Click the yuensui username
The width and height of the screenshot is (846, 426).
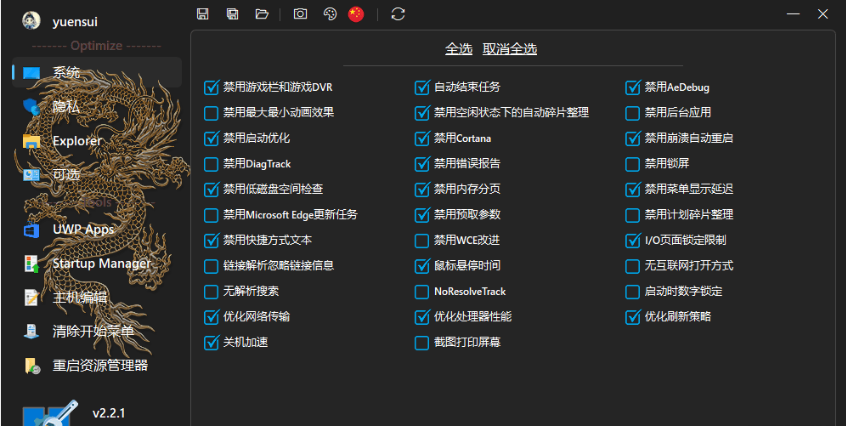75,22
